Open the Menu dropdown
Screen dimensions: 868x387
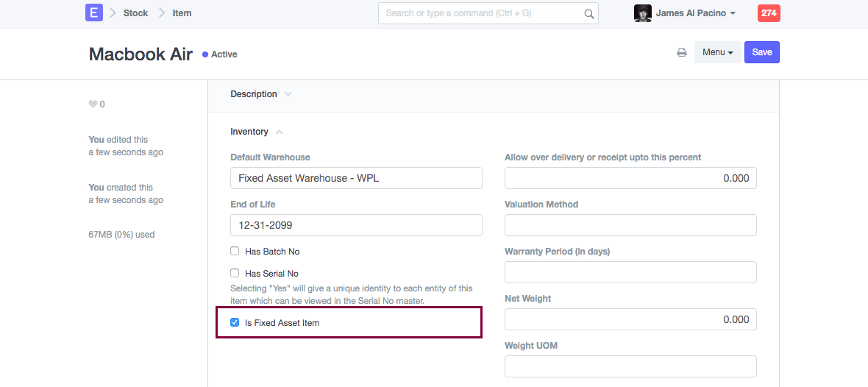click(x=718, y=52)
